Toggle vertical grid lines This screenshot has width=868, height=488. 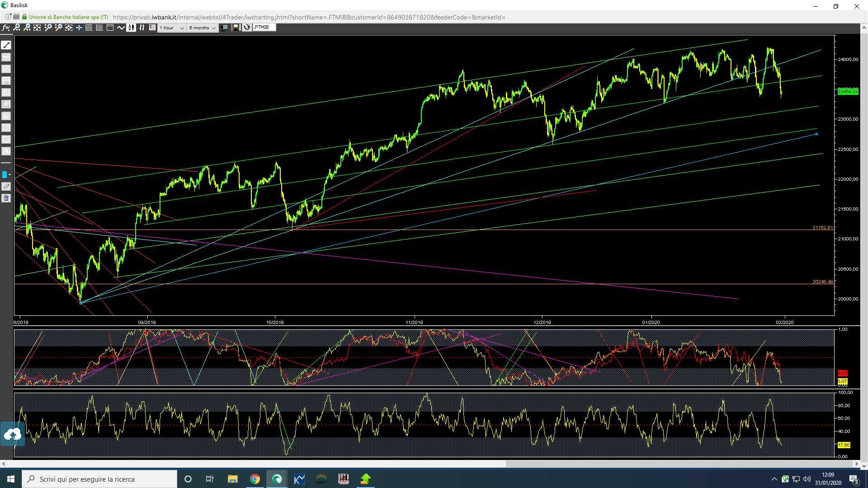pos(99,28)
